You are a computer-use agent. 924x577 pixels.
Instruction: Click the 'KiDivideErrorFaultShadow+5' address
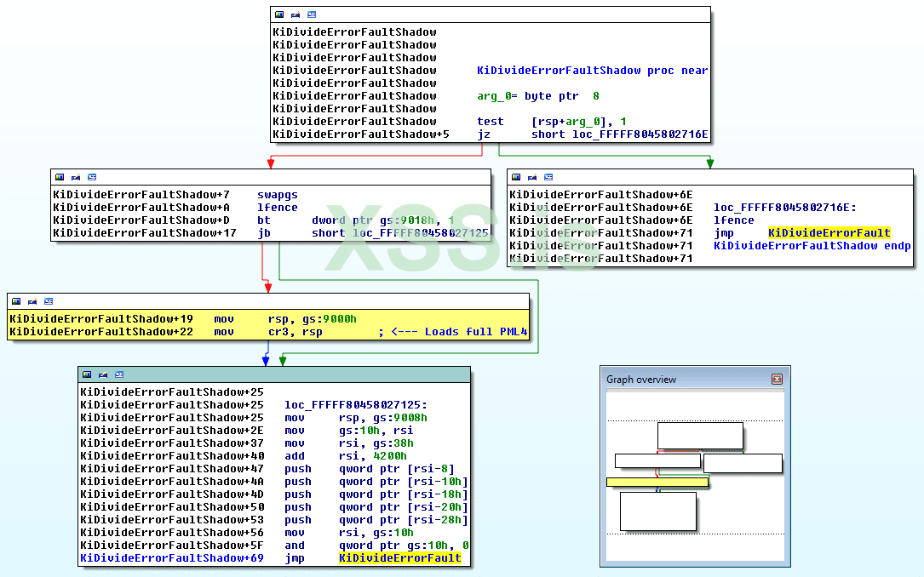pyautogui.click(x=360, y=134)
